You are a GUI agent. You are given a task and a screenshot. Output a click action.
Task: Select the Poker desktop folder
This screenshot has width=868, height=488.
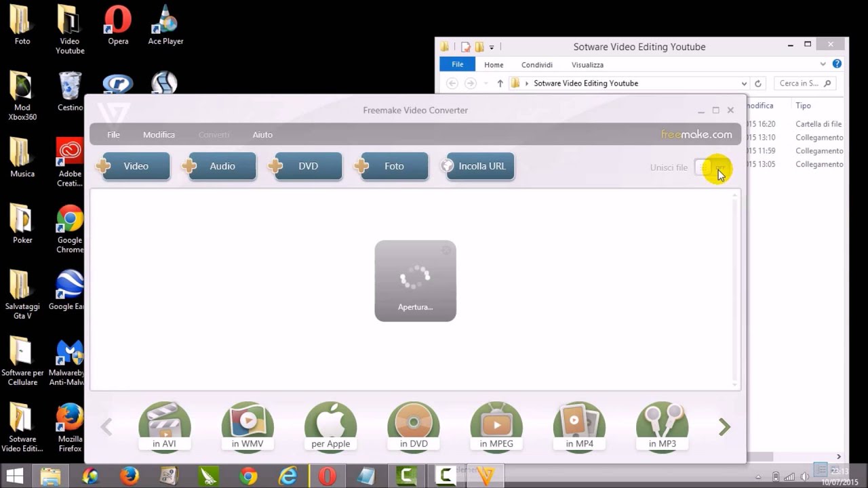(x=22, y=224)
